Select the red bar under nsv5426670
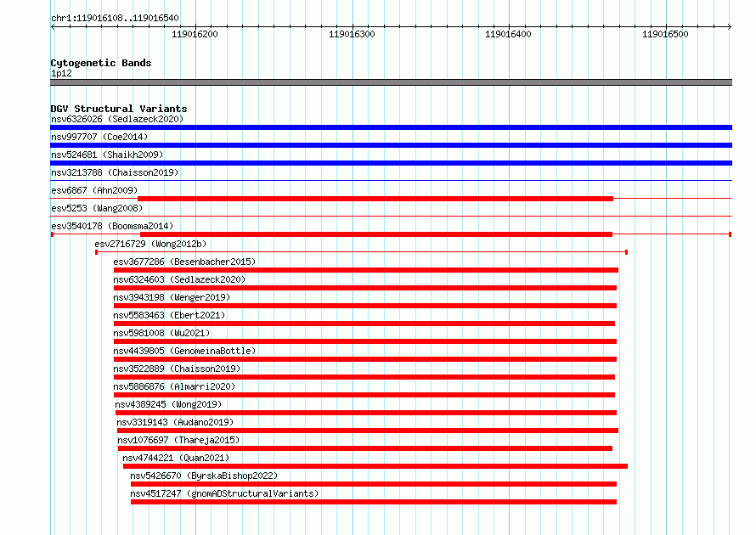Viewport: 756px width, 535px height. [374, 484]
